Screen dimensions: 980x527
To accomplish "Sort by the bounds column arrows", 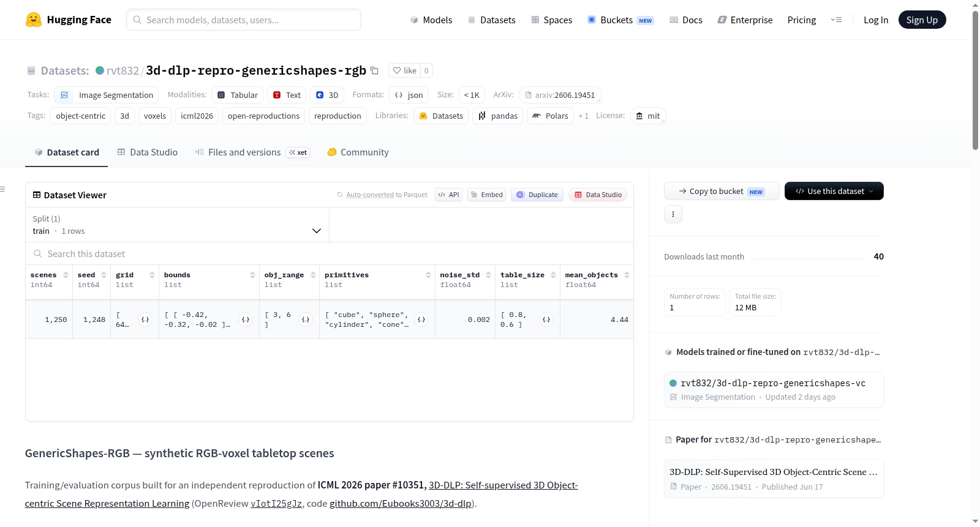I will tap(252, 275).
